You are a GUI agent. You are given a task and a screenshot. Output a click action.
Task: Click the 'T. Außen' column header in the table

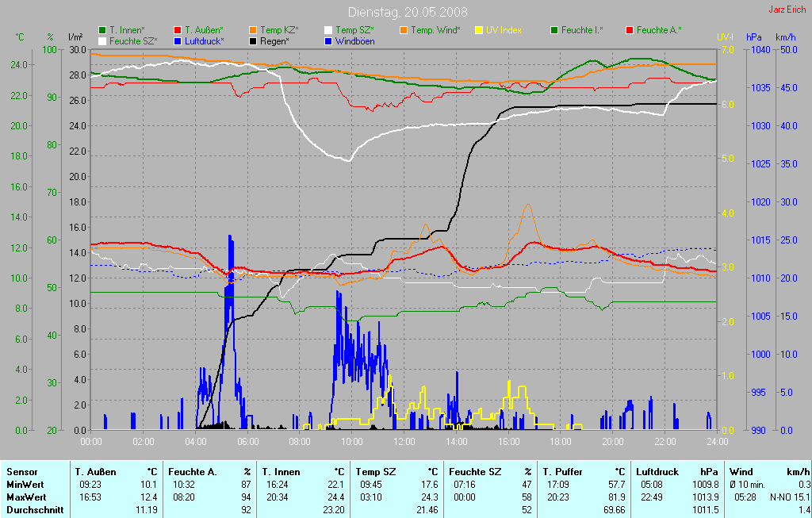tap(95, 472)
